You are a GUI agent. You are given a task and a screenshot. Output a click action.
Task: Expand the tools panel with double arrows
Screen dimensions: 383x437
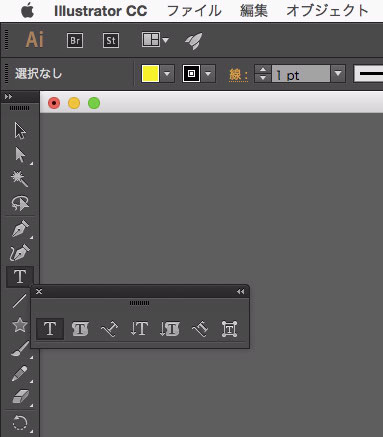click(8, 97)
